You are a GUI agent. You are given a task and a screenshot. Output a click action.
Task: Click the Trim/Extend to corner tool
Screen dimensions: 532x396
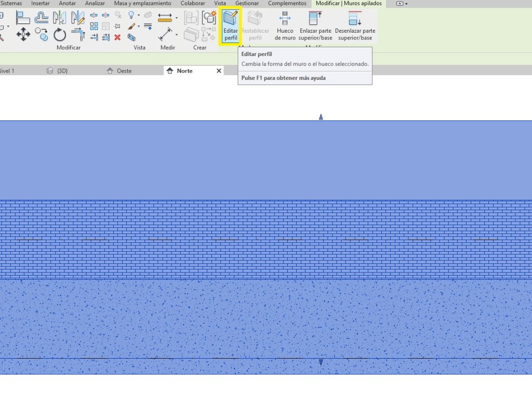tap(78, 35)
